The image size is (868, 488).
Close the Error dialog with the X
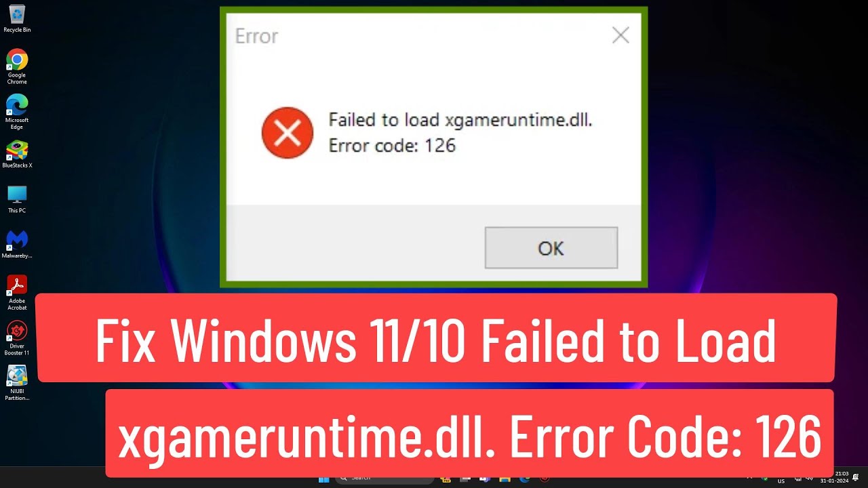[x=620, y=36]
